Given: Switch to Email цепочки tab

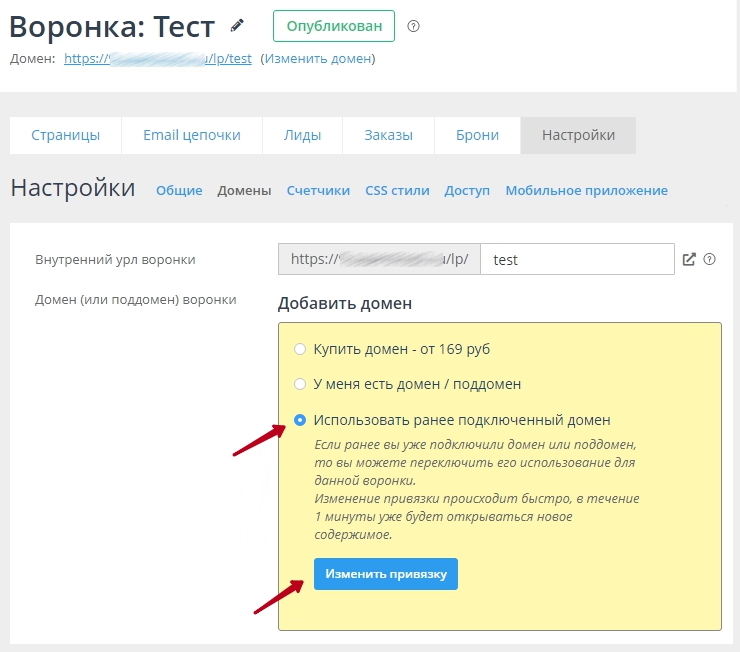Looking at the screenshot, I should [x=192, y=135].
